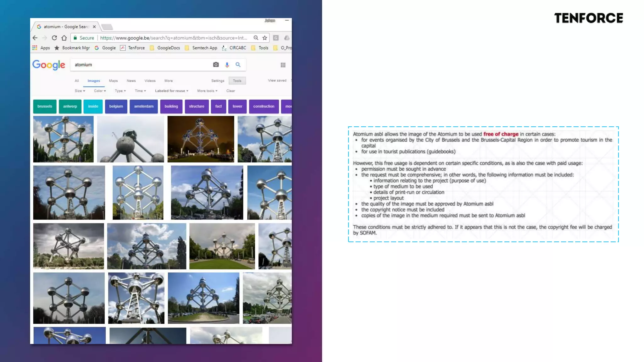Start voice search with the microphone icon
Screen dimensions: 644x362
[x=227, y=65]
